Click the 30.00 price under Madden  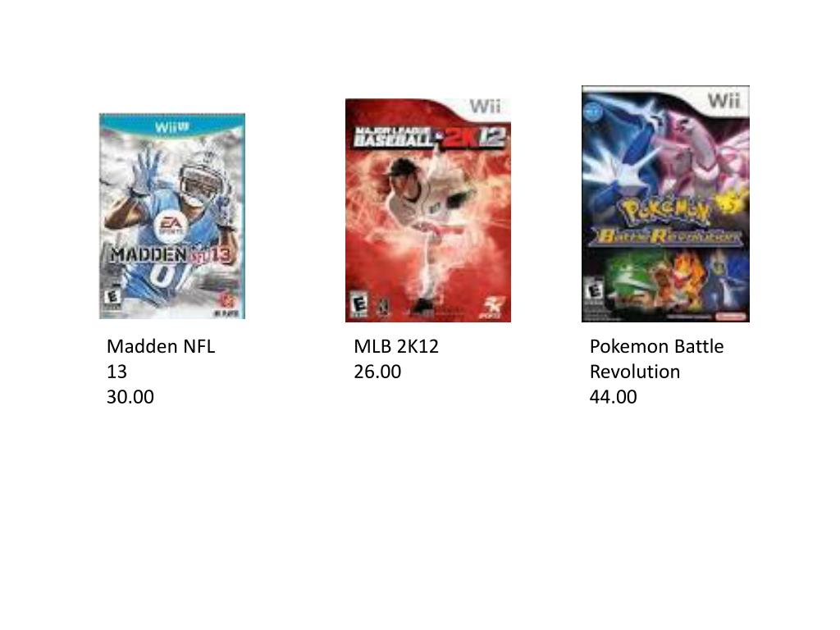130,397
